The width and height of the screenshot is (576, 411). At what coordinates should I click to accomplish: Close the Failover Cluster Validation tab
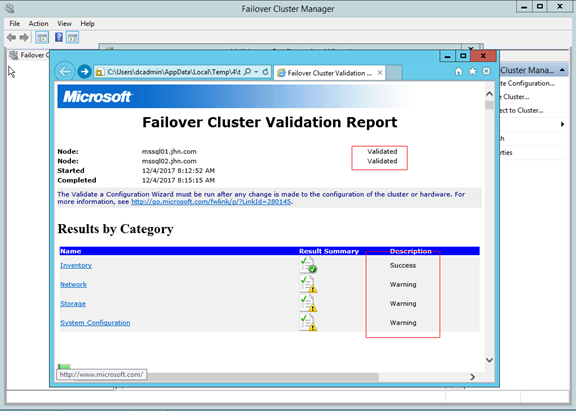pyautogui.click(x=380, y=73)
